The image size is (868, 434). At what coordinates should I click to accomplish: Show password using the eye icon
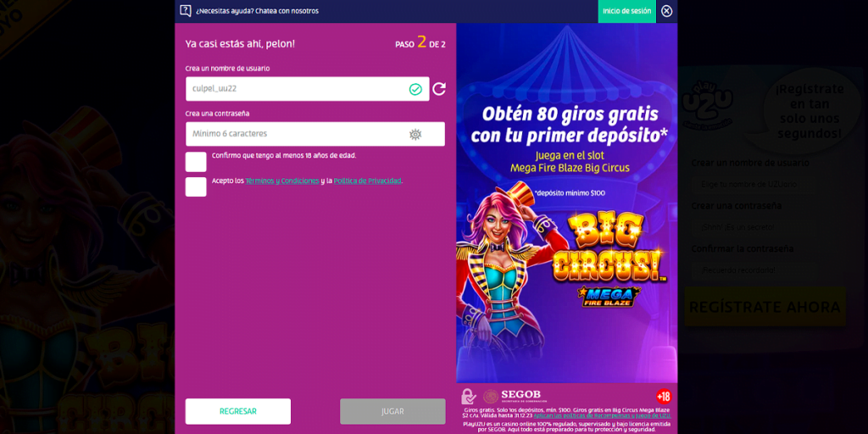pyautogui.click(x=415, y=134)
